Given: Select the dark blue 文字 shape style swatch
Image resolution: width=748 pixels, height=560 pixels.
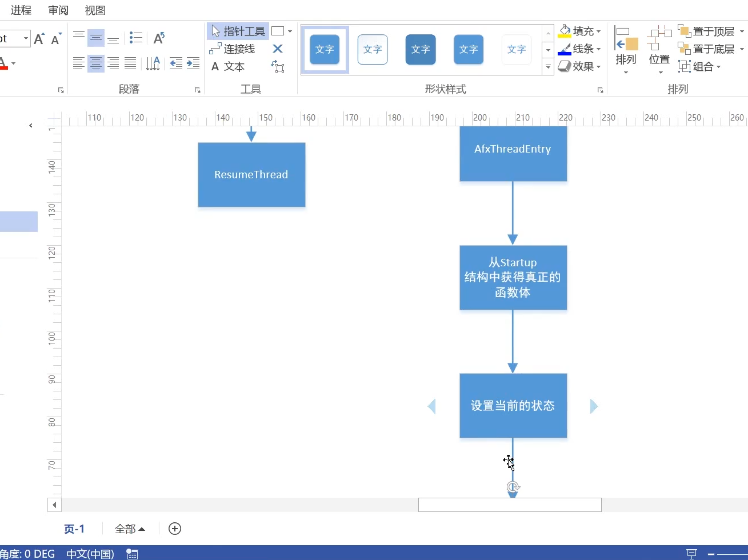Looking at the screenshot, I should pyautogui.click(x=421, y=49).
